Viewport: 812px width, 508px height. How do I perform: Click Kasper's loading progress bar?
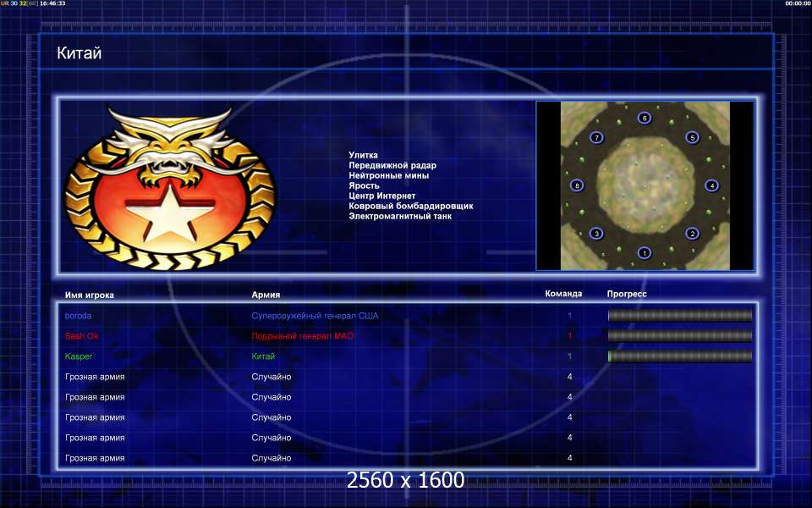coord(679,356)
